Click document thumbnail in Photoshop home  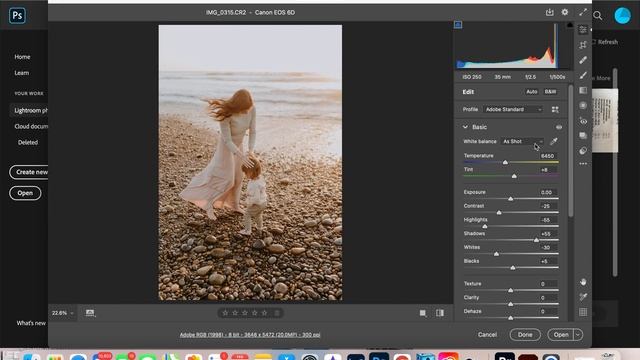coord(605,121)
